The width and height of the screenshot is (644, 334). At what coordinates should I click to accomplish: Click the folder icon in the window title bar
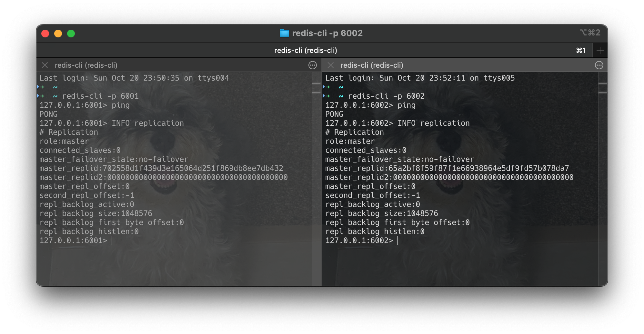point(285,33)
